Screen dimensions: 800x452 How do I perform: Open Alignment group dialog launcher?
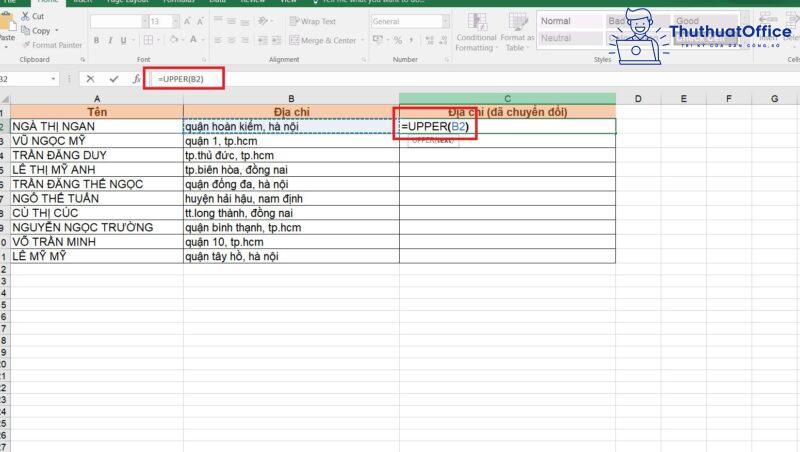tap(364, 60)
